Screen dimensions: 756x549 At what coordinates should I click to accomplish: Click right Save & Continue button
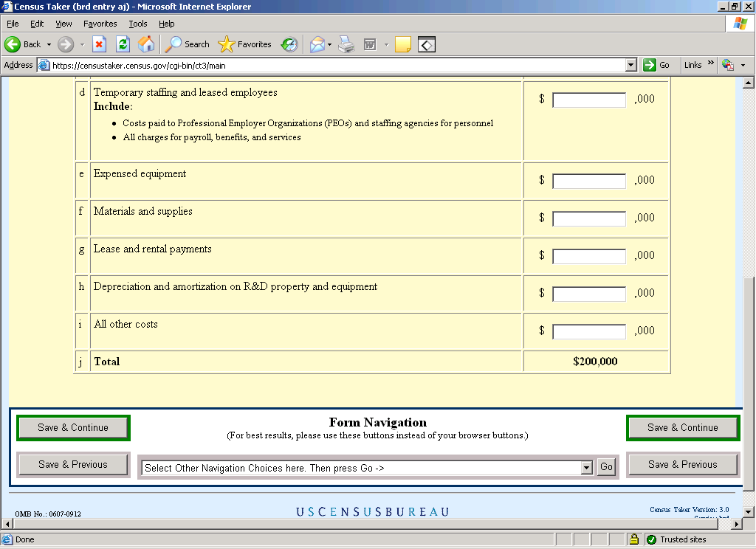(x=683, y=427)
